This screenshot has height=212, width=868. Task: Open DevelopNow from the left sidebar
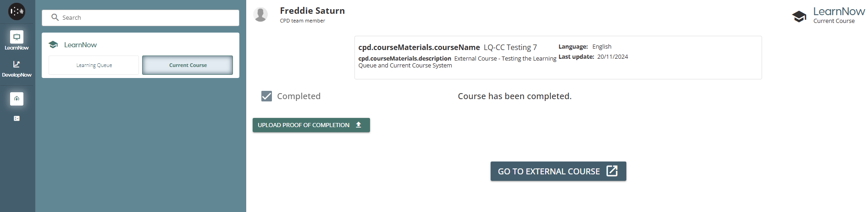(x=17, y=68)
